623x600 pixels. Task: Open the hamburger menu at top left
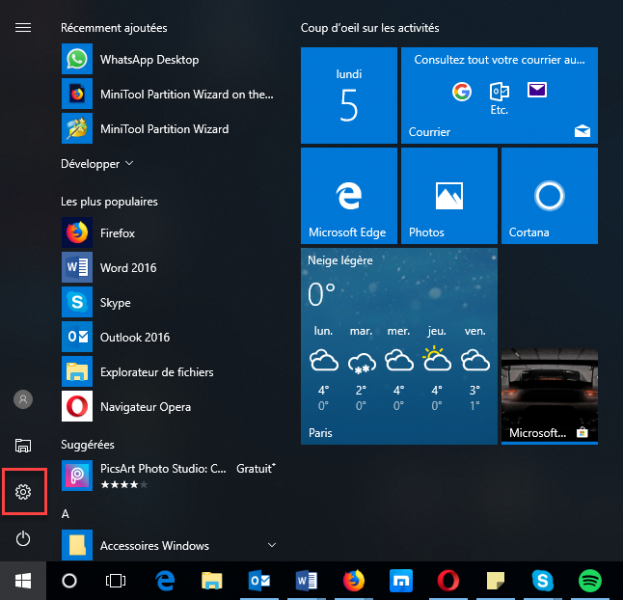tap(23, 27)
